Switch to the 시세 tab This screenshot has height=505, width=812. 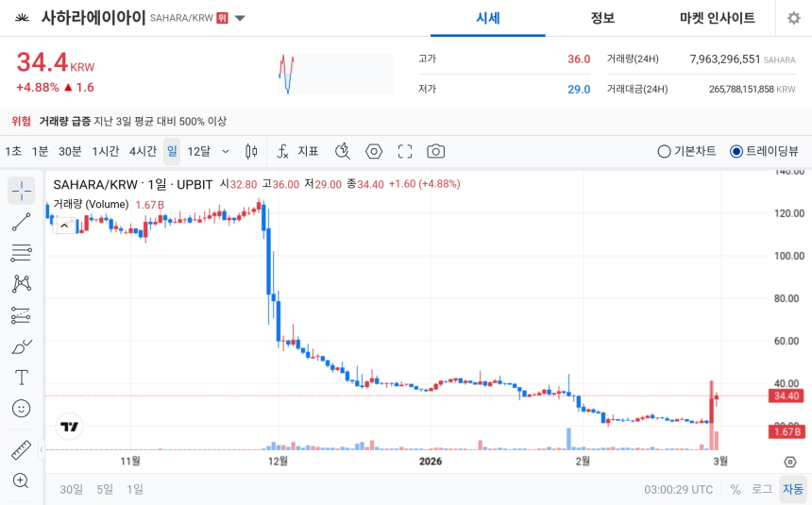pos(488,18)
